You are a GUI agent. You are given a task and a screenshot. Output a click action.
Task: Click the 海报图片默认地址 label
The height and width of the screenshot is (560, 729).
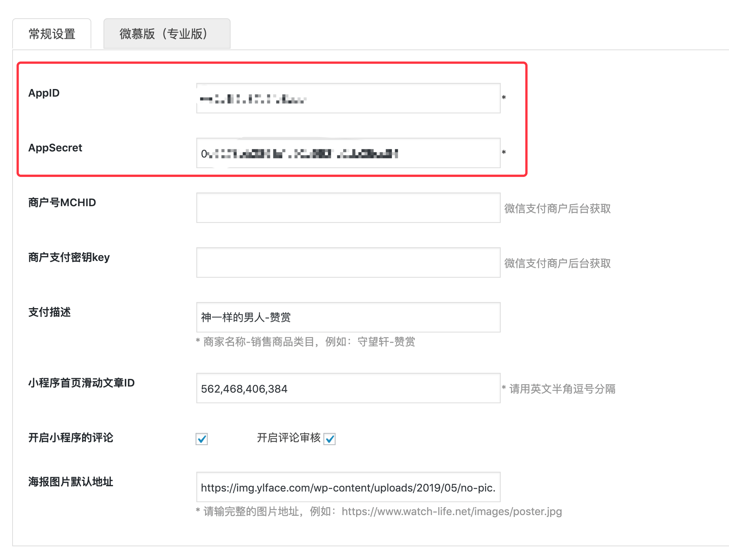[71, 482]
